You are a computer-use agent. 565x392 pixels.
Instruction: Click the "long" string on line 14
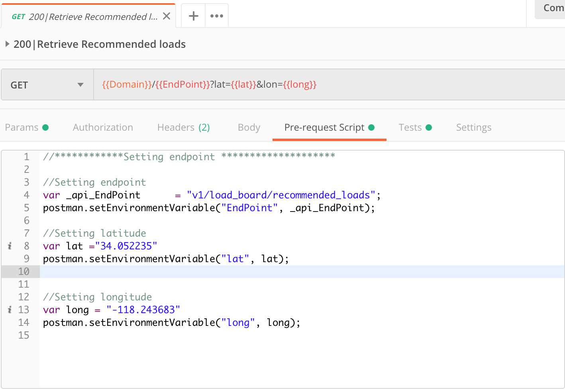(238, 323)
